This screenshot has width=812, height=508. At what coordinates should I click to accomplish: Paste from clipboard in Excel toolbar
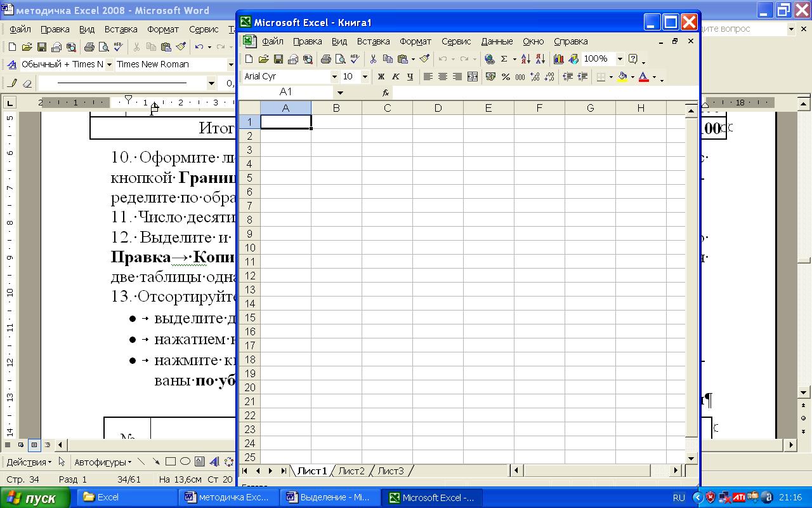pyautogui.click(x=402, y=59)
